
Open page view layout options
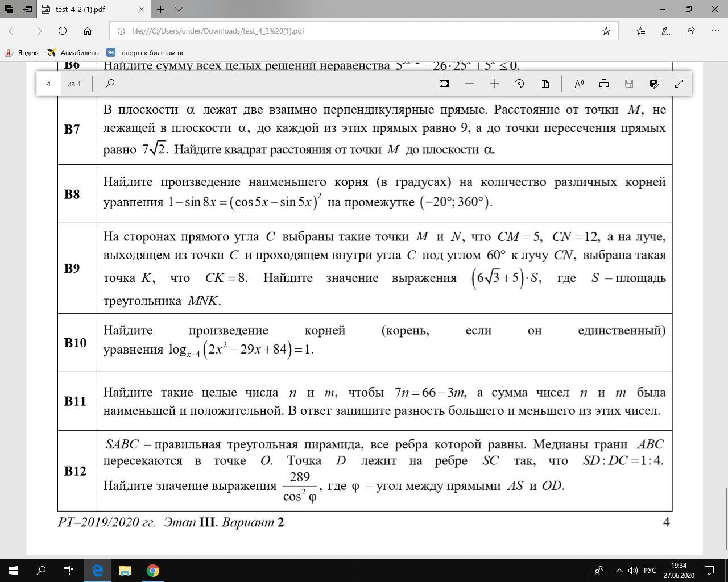[544, 84]
